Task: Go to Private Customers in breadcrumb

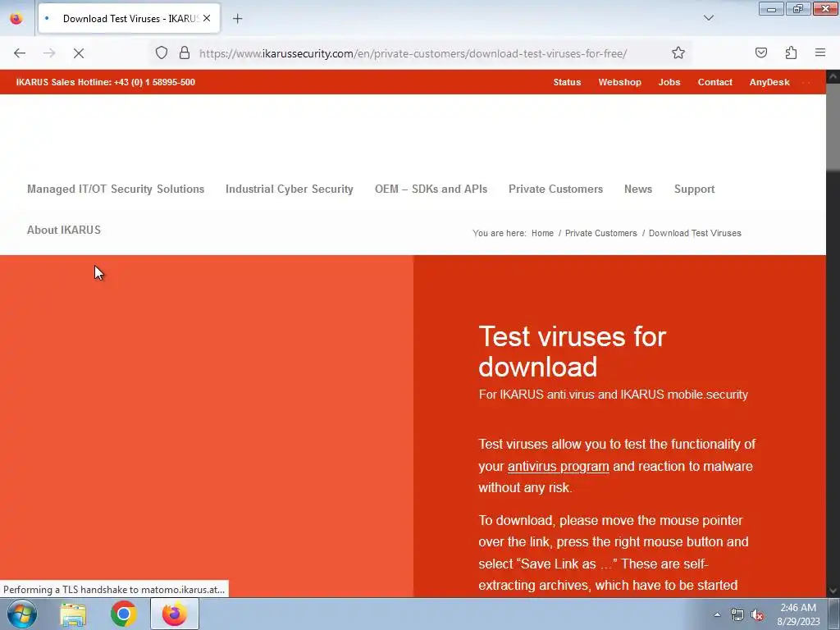Action: point(600,233)
